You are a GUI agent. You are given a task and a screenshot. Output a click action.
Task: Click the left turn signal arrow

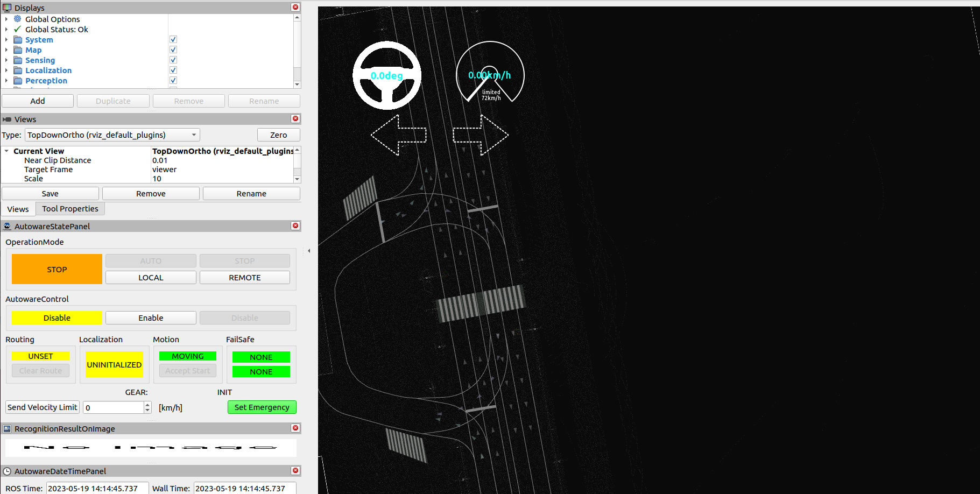point(398,135)
